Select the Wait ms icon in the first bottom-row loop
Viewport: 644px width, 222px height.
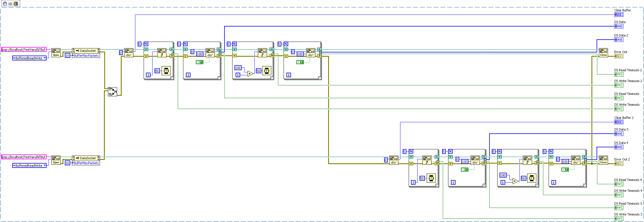(431, 178)
